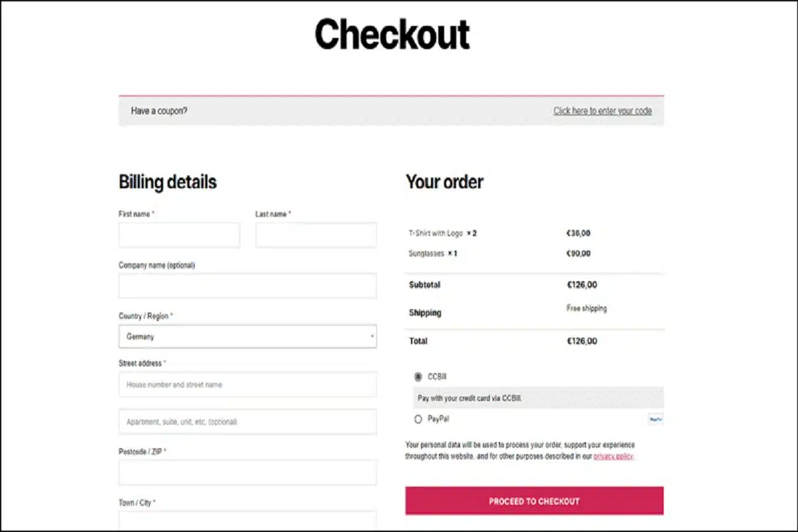
Task: Click here to enter your coupon code
Action: point(604,111)
